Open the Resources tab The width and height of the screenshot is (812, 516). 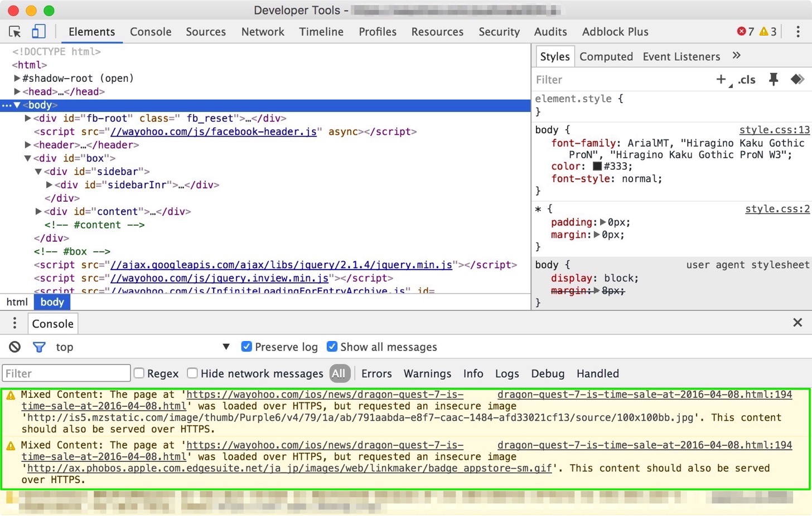(437, 32)
